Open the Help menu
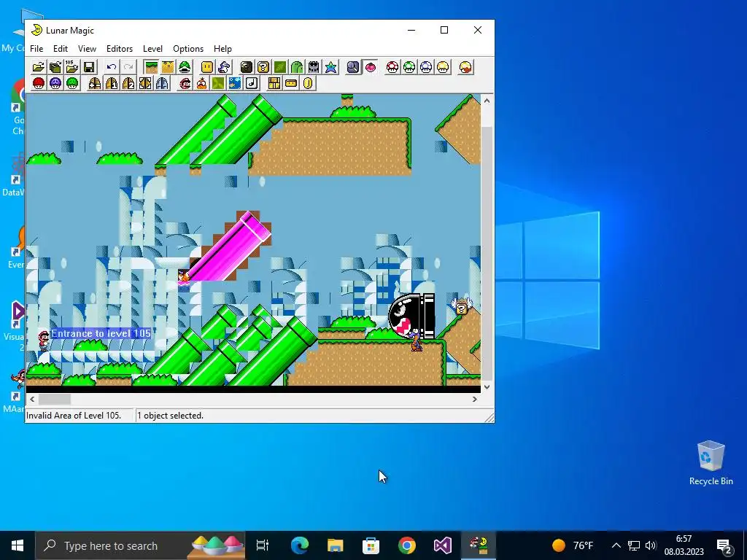 (x=222, y=49)
